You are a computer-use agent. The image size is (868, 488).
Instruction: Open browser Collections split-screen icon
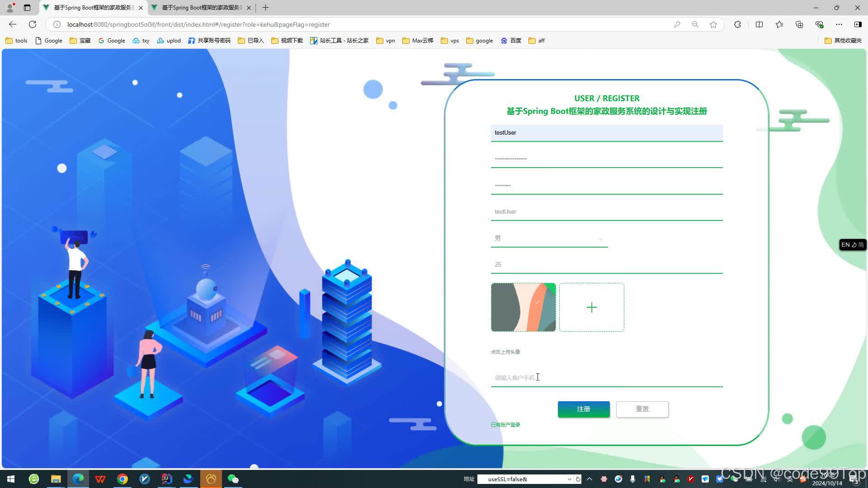pyautogui.click(x=759, y=24)
